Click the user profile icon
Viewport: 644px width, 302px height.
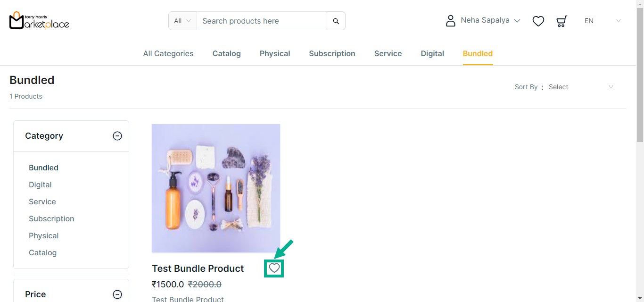[451, 21]
